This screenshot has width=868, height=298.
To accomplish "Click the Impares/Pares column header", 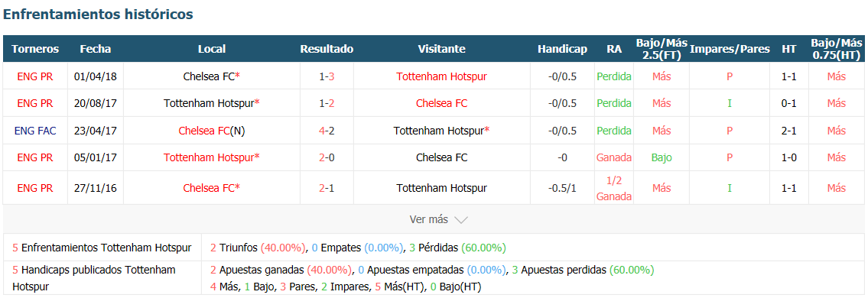I will coord(730,49).
